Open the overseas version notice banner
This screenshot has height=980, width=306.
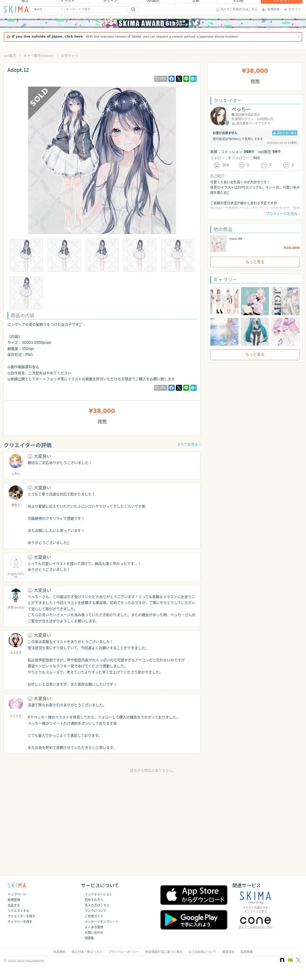[153, 36]
